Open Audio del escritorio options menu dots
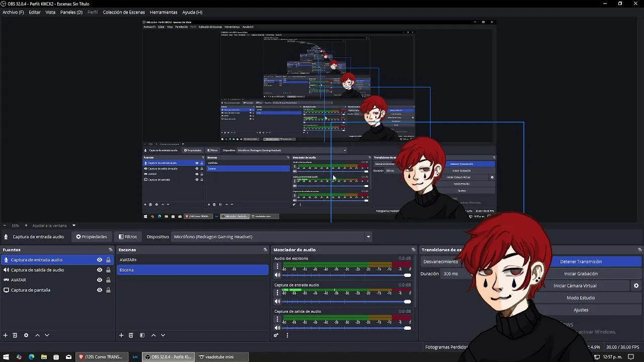 (x=277, y=266)
